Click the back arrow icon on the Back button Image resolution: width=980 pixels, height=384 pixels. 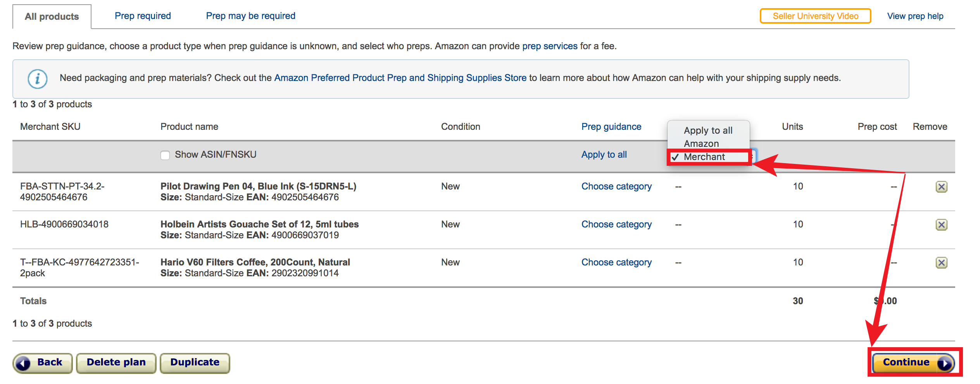tap(24, 363)
